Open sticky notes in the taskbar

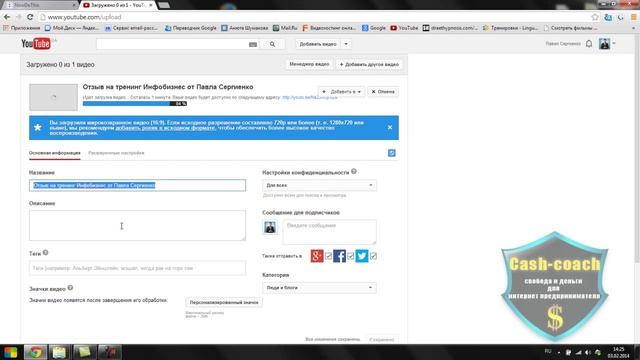pyautogui.click(x=84, y=352)
